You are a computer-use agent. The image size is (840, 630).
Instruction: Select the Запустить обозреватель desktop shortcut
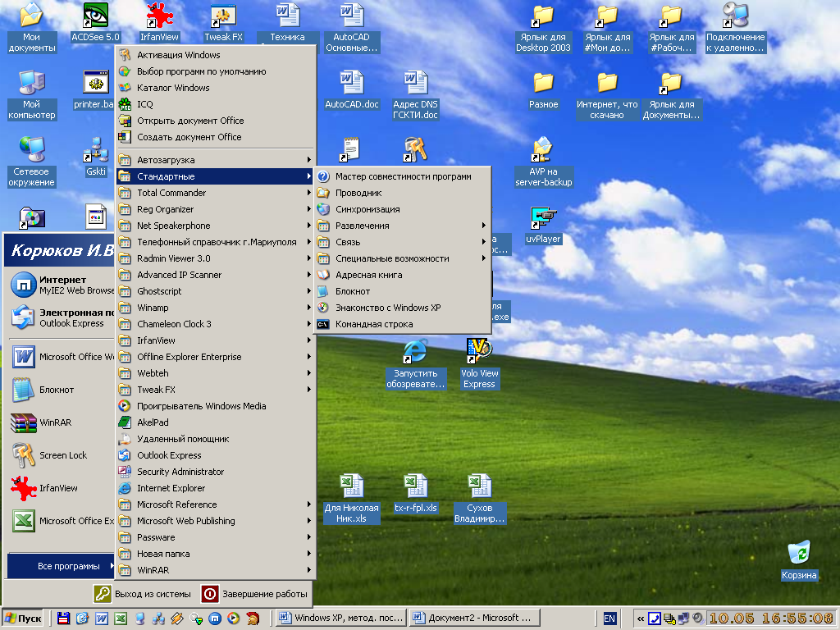tap(416, 364)
